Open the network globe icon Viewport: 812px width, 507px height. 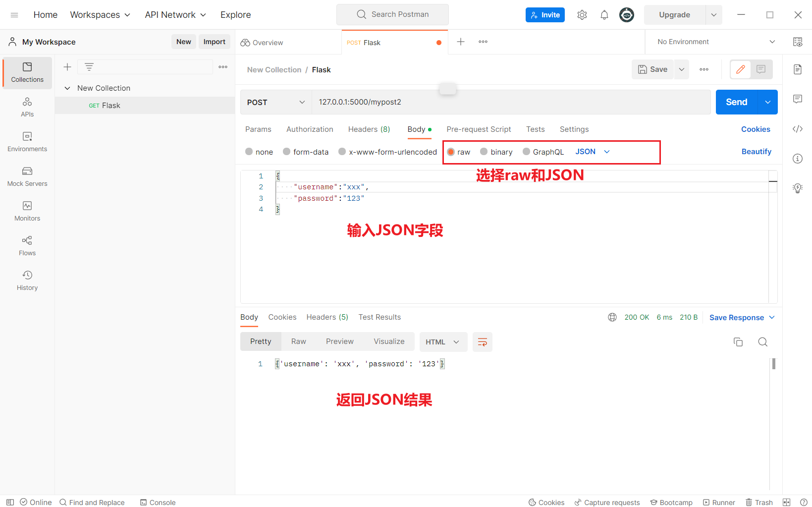point(612,317)
